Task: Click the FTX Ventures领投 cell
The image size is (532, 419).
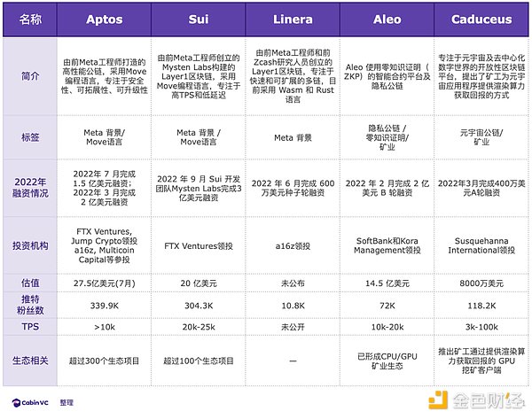Action: (x=199, y=246)
